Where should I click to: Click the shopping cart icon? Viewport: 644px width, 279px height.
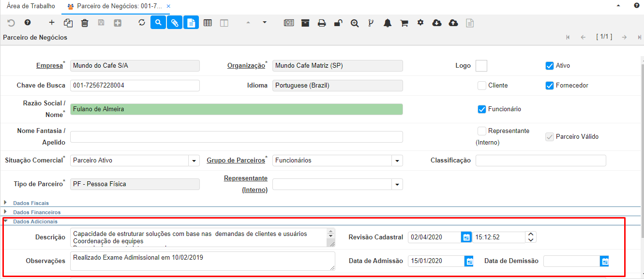[x=404, y=23]
